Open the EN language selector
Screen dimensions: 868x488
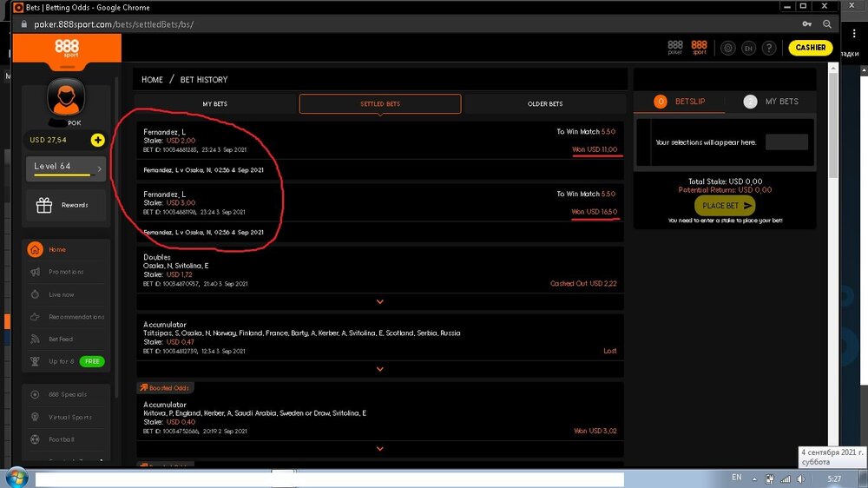[748, 49]
